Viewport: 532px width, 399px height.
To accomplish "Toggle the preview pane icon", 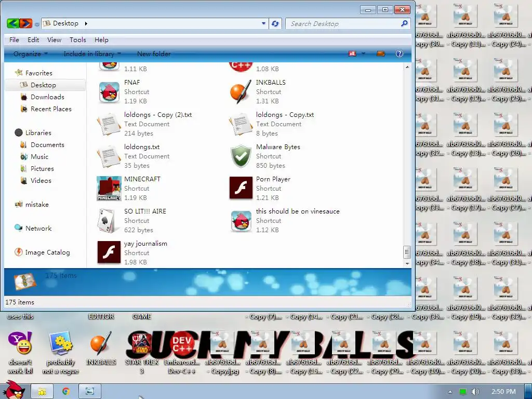I will pos(381,54).
